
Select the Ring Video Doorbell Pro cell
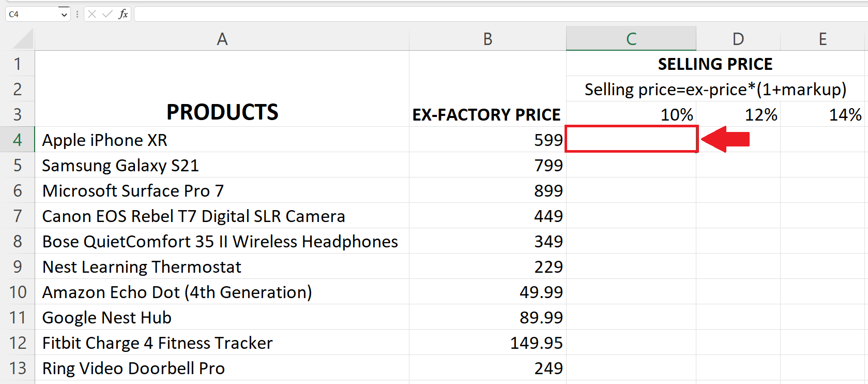(x=222, y=368)
